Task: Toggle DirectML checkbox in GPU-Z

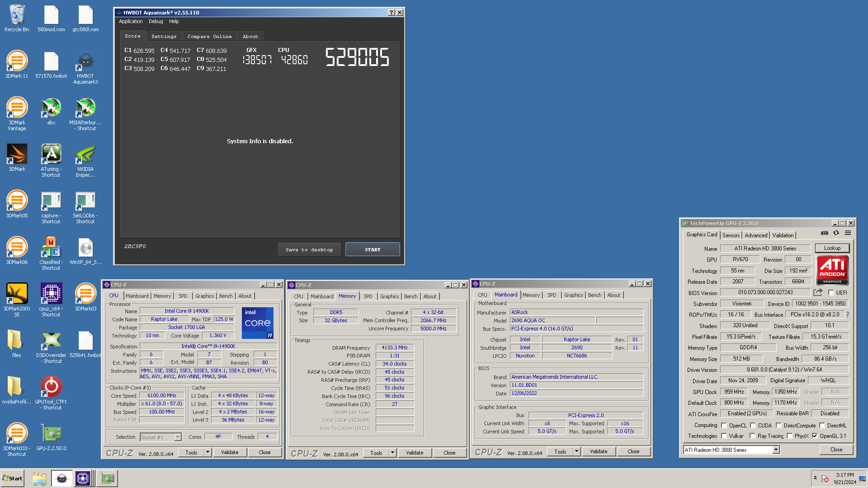Action: coord(822,425)
